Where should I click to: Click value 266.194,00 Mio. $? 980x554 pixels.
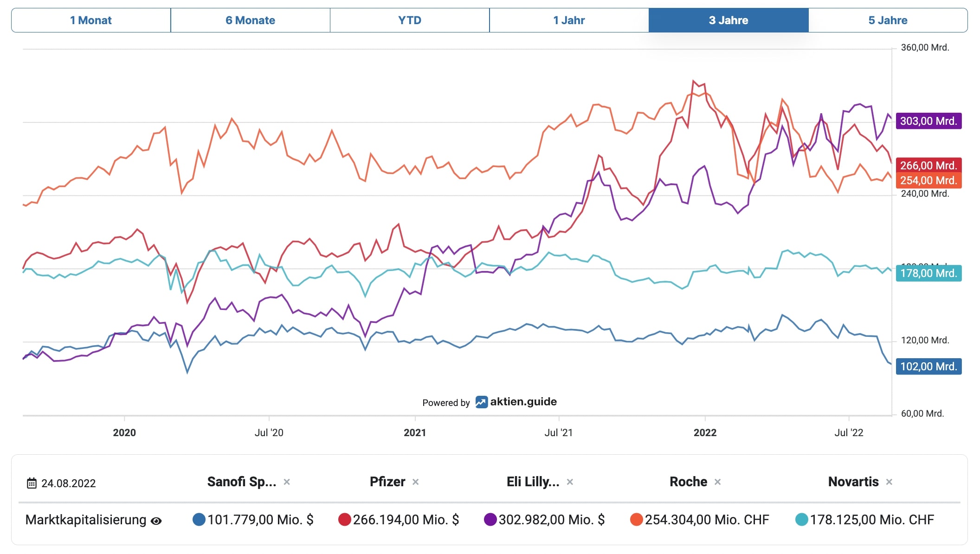pos(406,520)
